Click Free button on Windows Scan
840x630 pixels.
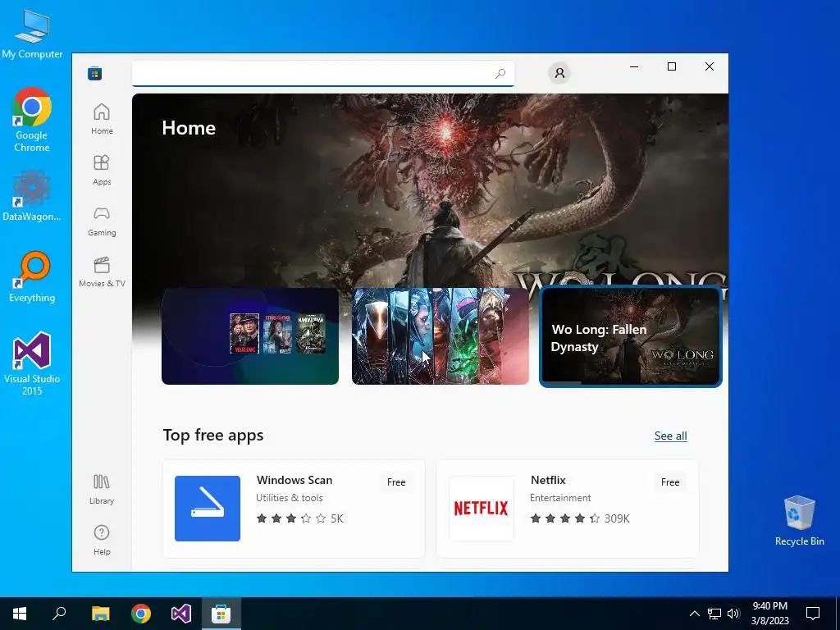pyautogui.click(x=396, y=482)
